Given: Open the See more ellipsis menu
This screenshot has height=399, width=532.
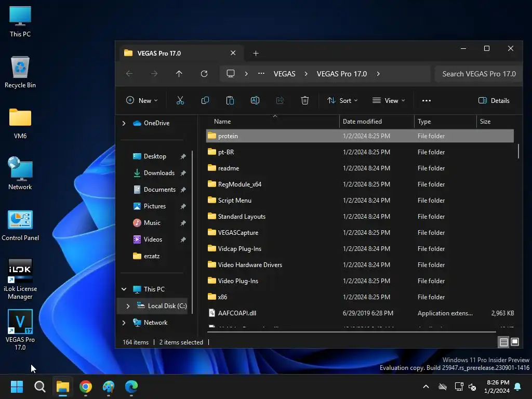Looking at the screenshot, I should point(427,101).
